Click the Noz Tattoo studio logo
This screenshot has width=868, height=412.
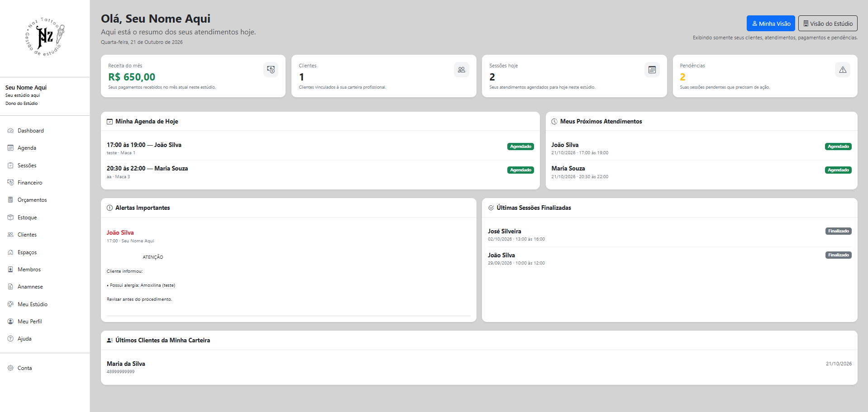(45, 37)
